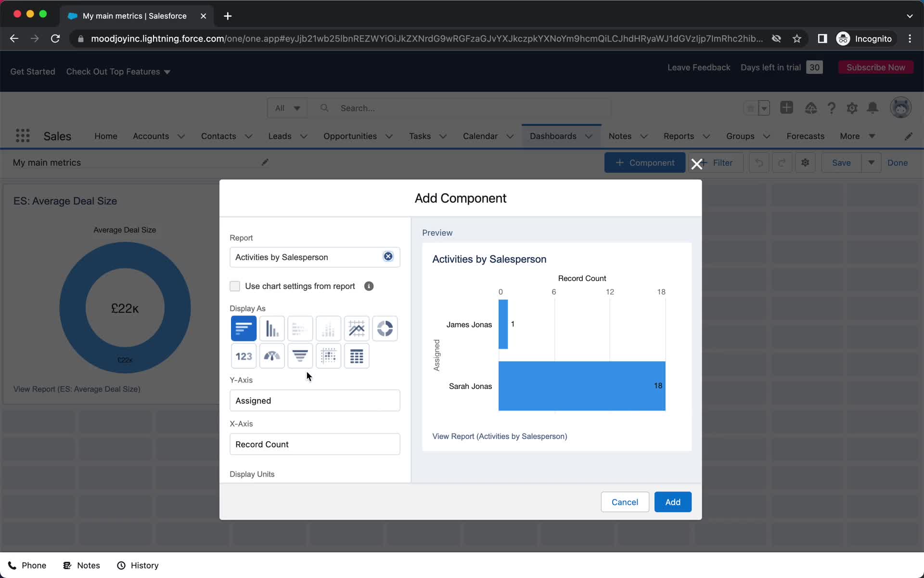Screen dimensions: 924x578
Task: Toggle Use chart settings from report
Action: pyautogui.click(x=235, y=286)
